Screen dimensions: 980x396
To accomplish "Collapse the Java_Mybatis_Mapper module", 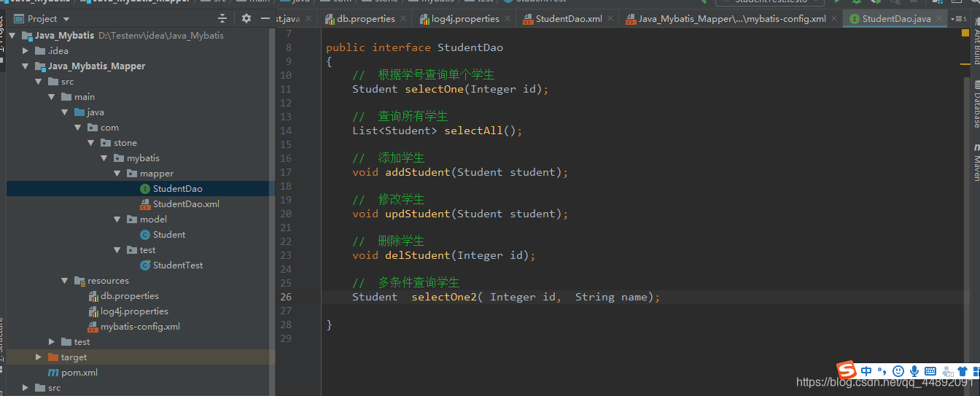I will (x=26, y=66).
